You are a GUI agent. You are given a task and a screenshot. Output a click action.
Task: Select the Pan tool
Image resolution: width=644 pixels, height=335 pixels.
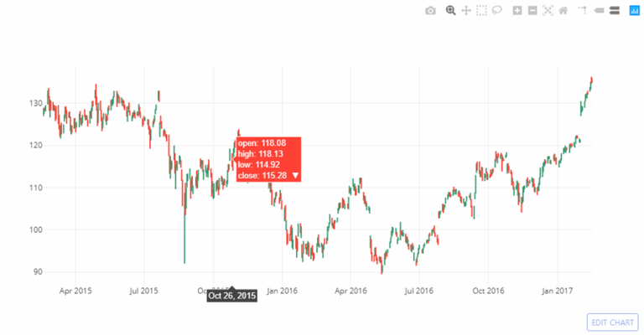465,11
